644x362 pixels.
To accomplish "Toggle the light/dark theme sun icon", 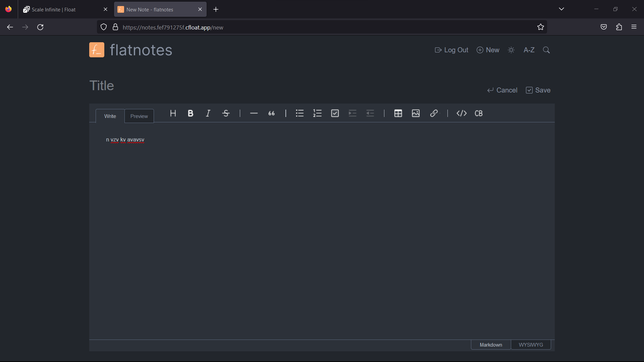I will pos(511,50).
